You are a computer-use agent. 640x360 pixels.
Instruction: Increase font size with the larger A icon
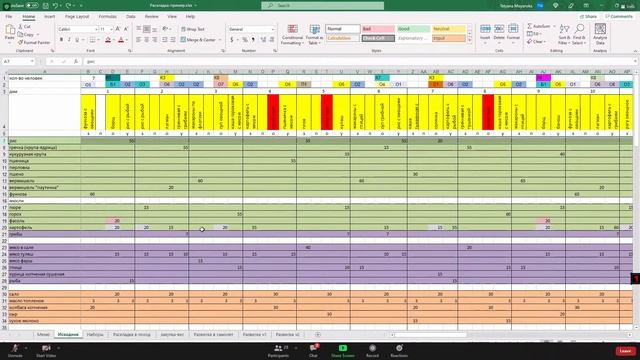coord(118,29)
